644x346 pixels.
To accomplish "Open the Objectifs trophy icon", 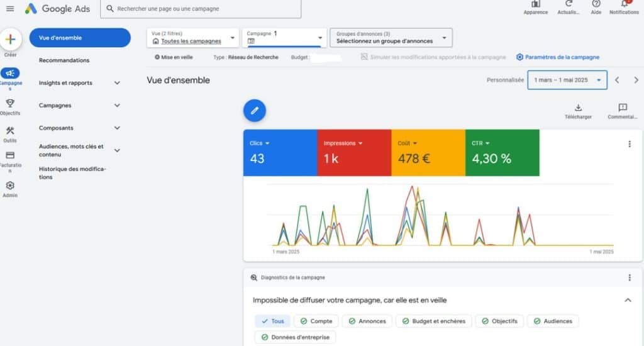I will pyautogui.click(x=10, y=103).
